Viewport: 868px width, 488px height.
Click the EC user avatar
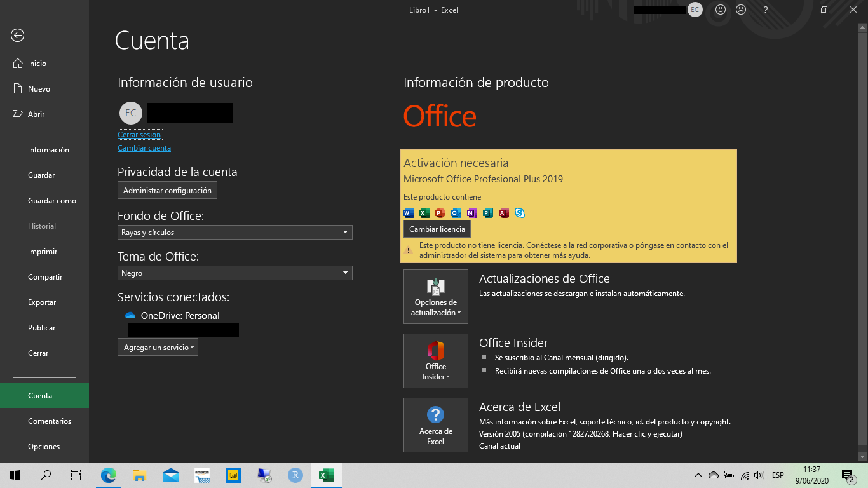pos(131,113)
